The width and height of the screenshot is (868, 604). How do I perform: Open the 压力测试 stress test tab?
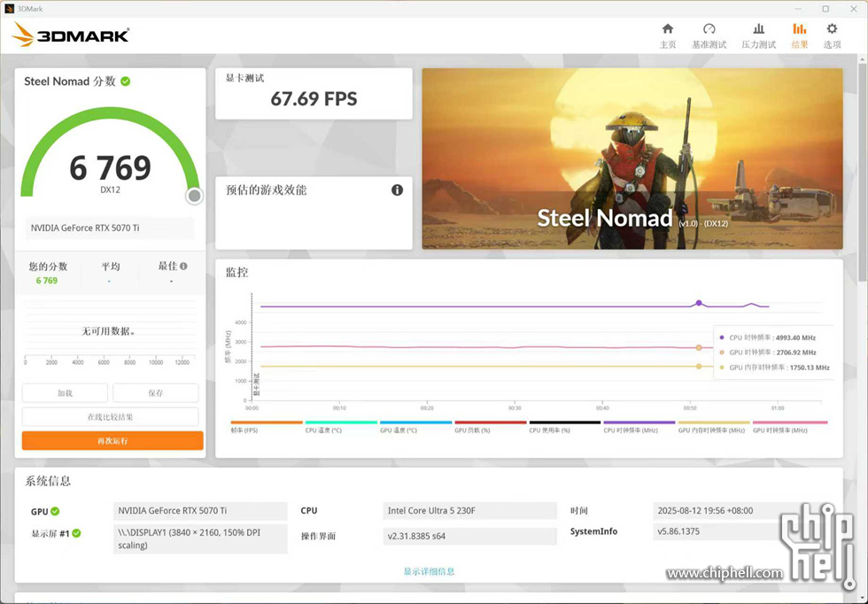pyautogui.click(x=758, y=36)
